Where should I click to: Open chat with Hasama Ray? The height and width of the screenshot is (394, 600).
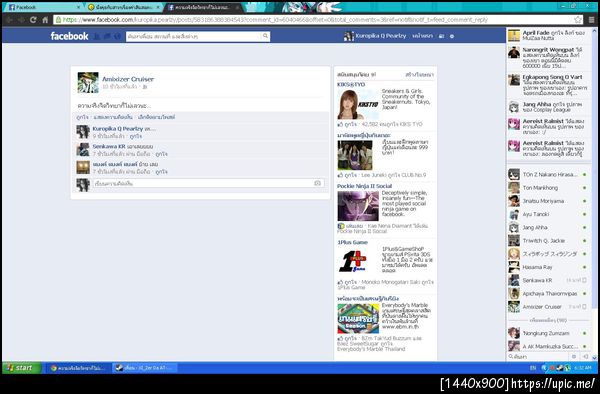point(548,267)
